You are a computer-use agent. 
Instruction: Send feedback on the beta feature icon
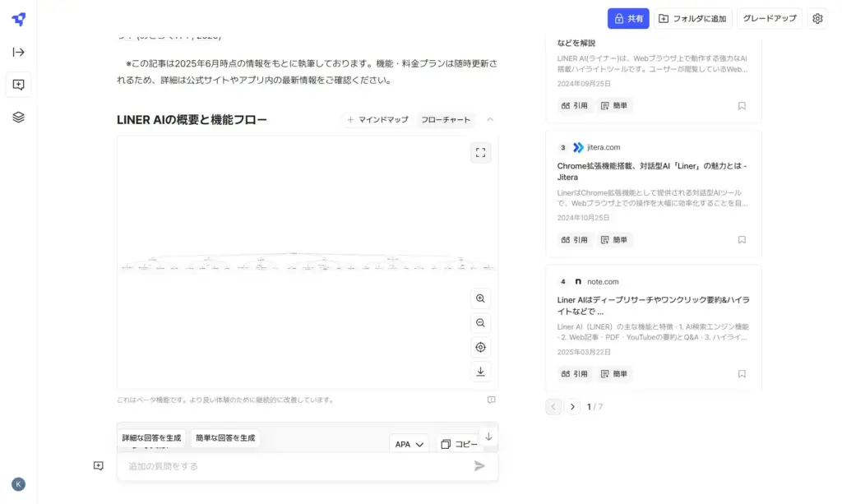pyautogui.click(x=491, y=400)
